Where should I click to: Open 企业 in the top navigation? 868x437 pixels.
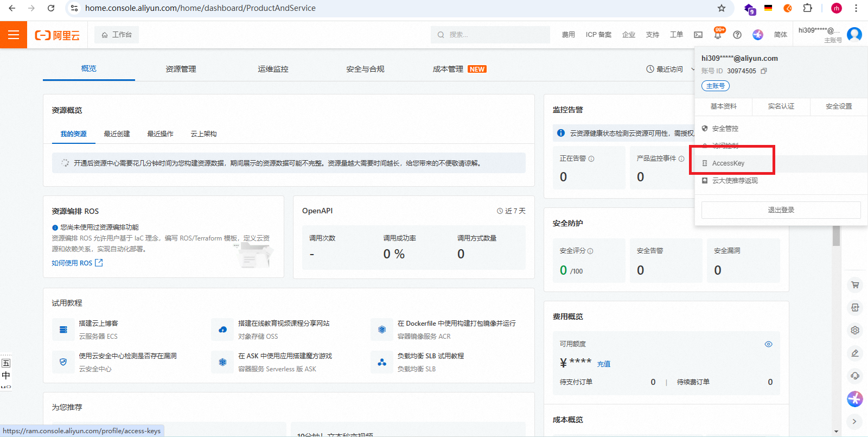click(x=629, y=35)
